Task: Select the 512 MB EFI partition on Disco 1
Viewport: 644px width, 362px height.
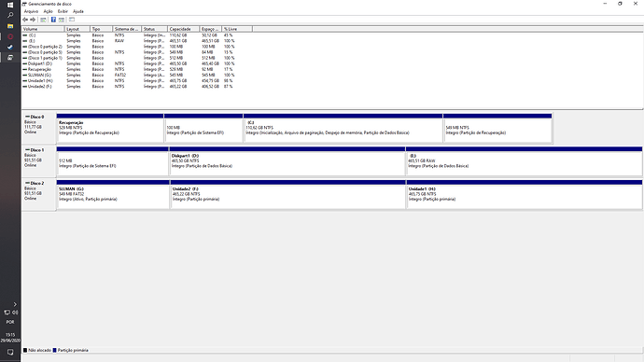Action: coord(113,161)
